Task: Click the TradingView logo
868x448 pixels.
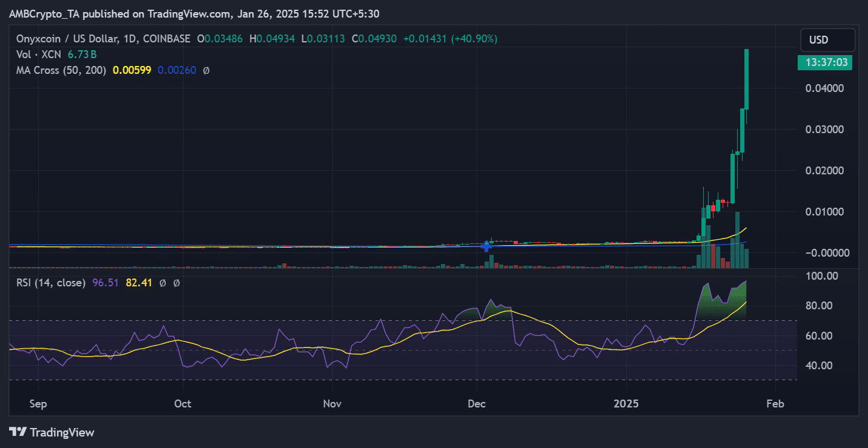Action: click(x=51, y=432)
